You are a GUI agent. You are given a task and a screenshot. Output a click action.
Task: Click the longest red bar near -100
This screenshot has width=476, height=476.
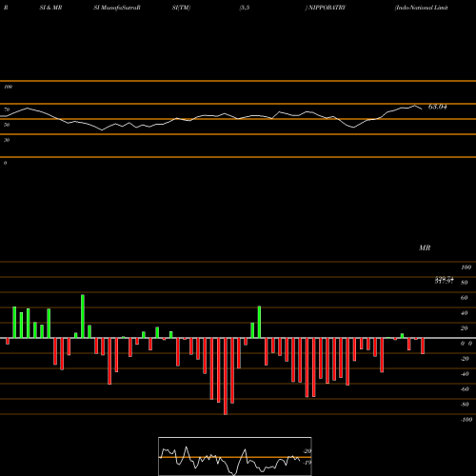[x=226, y=376]
